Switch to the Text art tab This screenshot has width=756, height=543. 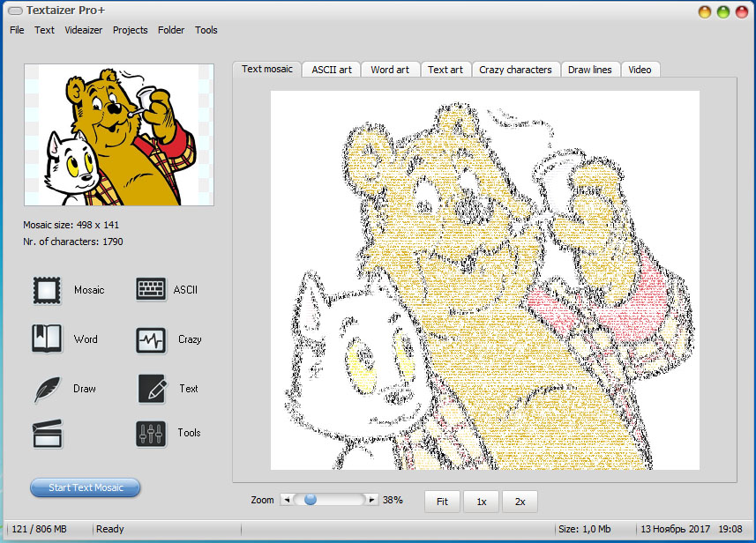(445, 70)
